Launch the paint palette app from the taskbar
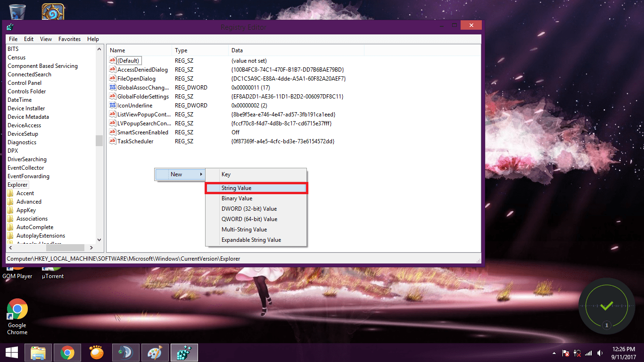 pos(155,352)
